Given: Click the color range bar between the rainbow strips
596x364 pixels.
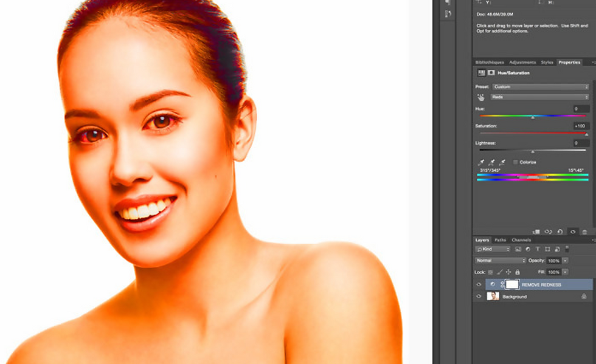Looking at the screenshot, I should click(533, 177).
